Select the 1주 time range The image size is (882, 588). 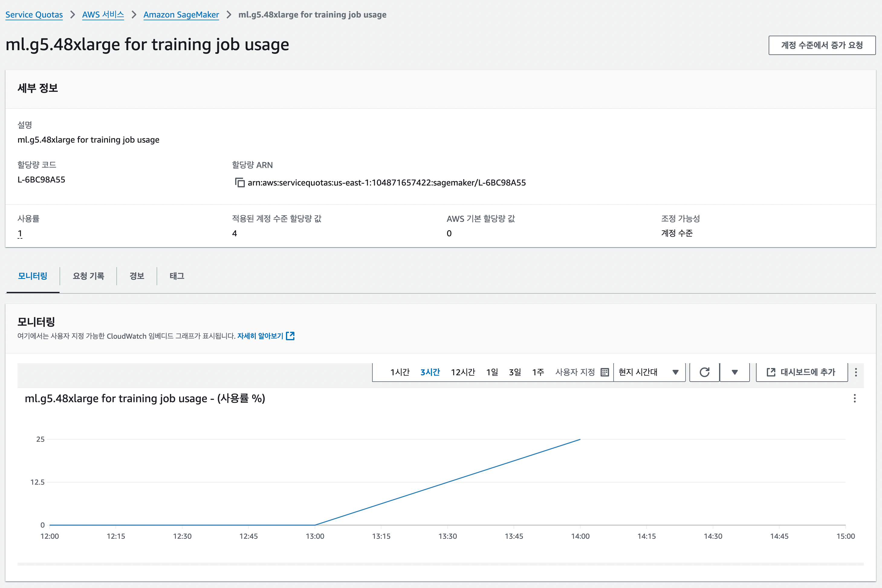coord(538,372)
